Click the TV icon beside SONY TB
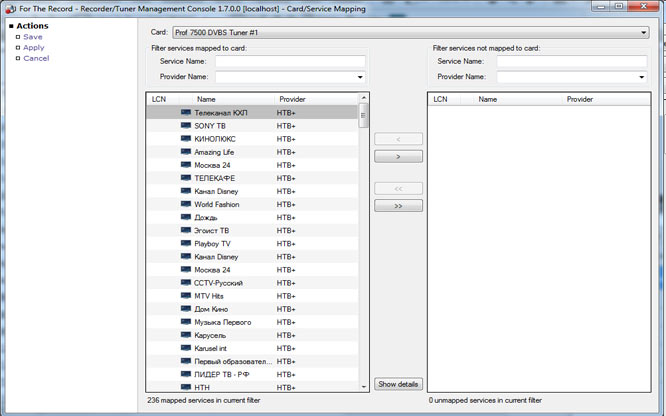The image size is (666, 416). (186, 126)
